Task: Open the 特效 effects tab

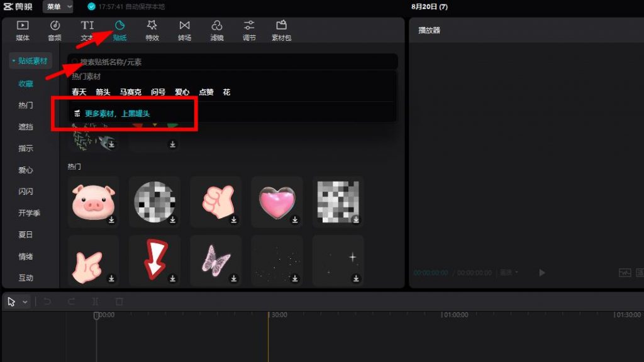Action: click(x=152, y=31)
